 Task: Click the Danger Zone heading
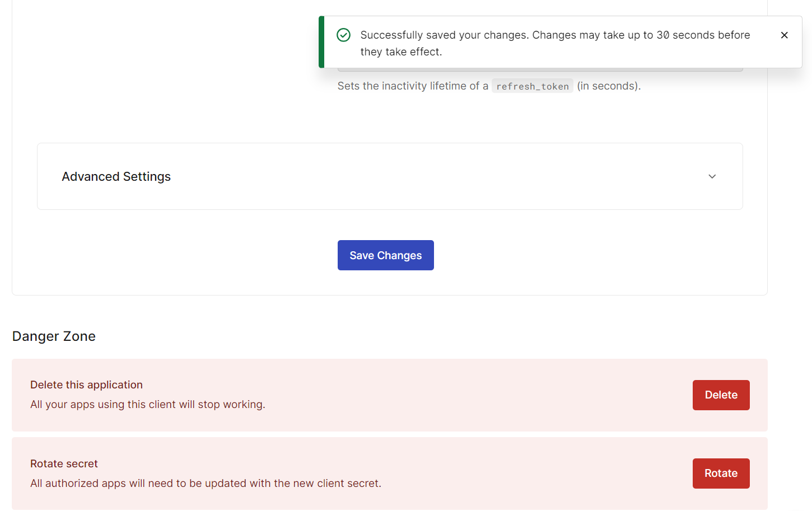click(54, 336)
